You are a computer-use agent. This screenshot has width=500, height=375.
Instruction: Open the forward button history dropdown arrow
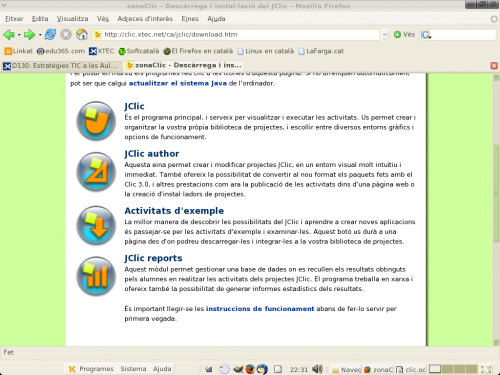click(40, 35)
